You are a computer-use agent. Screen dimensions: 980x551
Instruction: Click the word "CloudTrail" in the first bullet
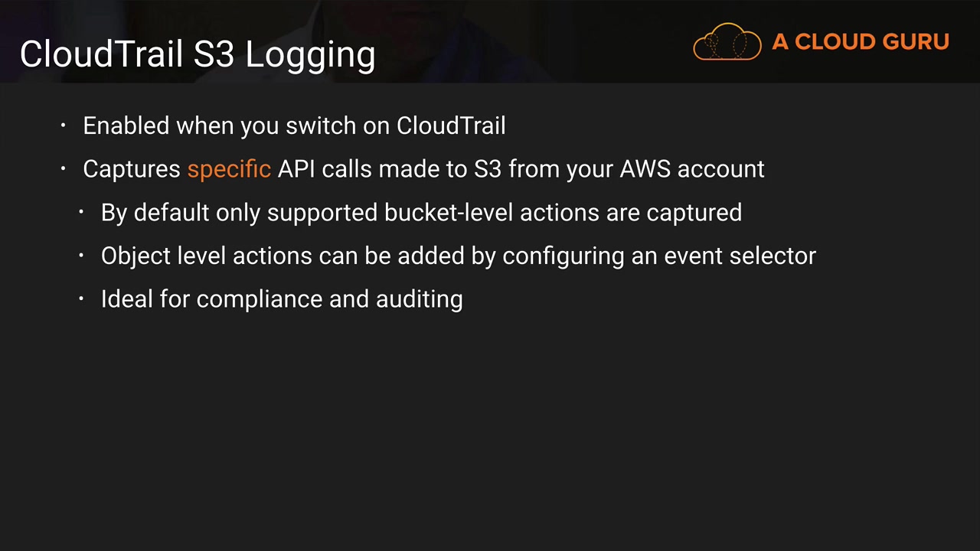(451, 126)
